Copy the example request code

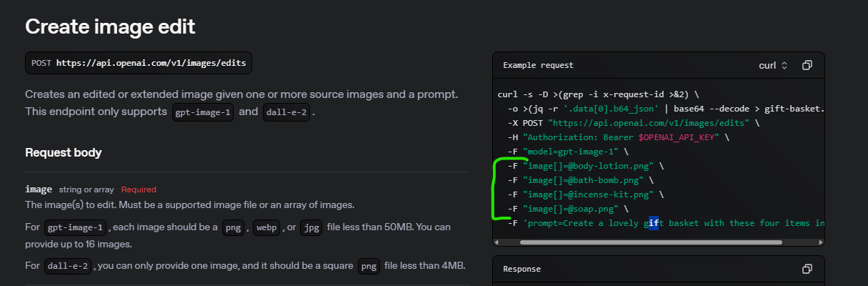click(x=807, y=65)
